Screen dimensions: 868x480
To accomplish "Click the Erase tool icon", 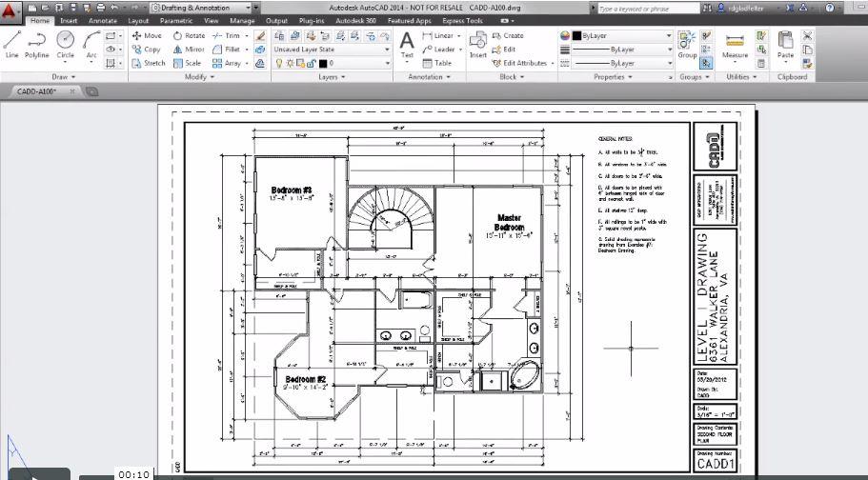I will tap(260, 35).
